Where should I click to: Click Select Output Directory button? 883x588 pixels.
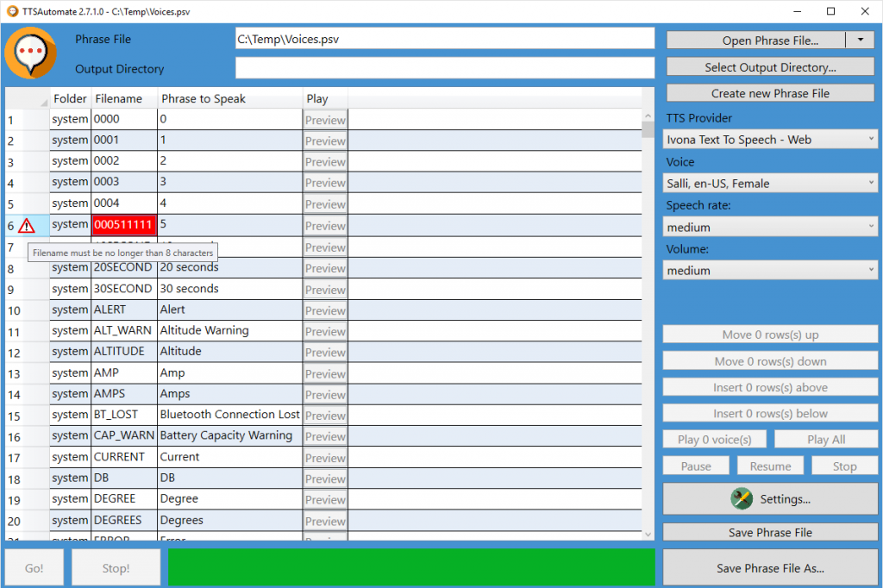pyautogui.click(x=770, y=67)
